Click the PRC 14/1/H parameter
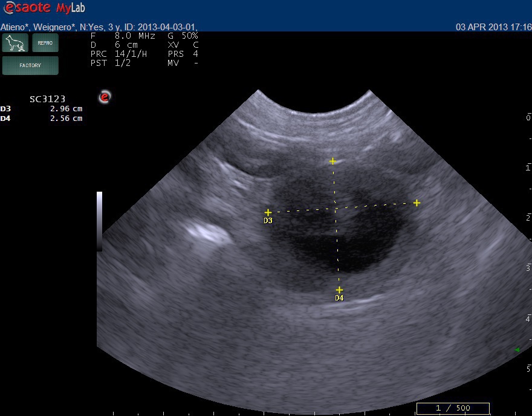Image resolution: width=532 pixels, height=416 pixels. point(118,54)
